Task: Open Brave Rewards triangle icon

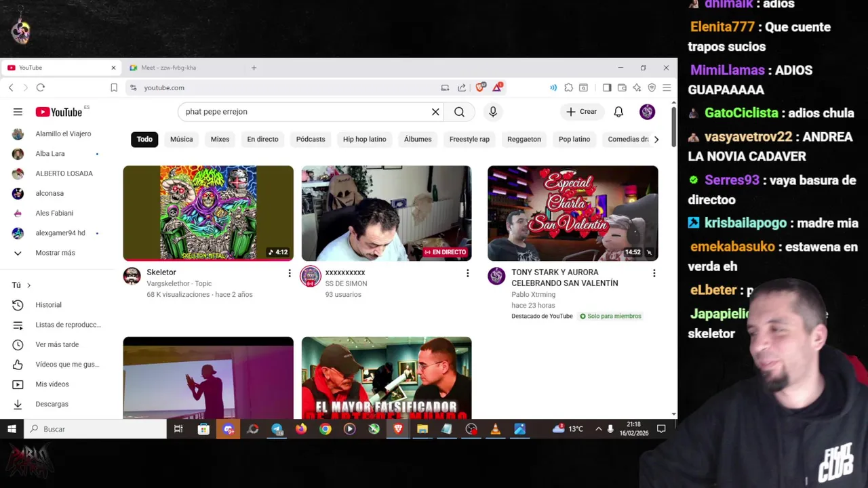Action: pos(498,87)
